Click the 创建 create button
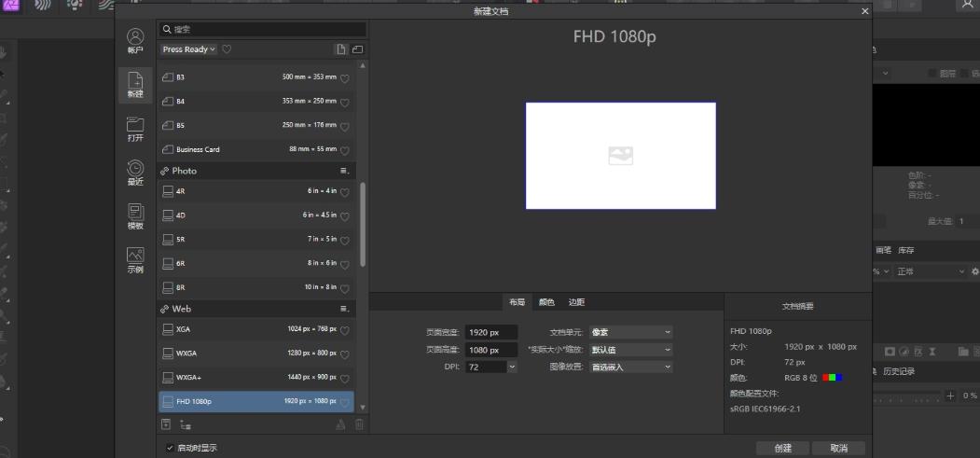Image resolution: width=980 pixels, height=458 pixels. (x=783, y=448)
